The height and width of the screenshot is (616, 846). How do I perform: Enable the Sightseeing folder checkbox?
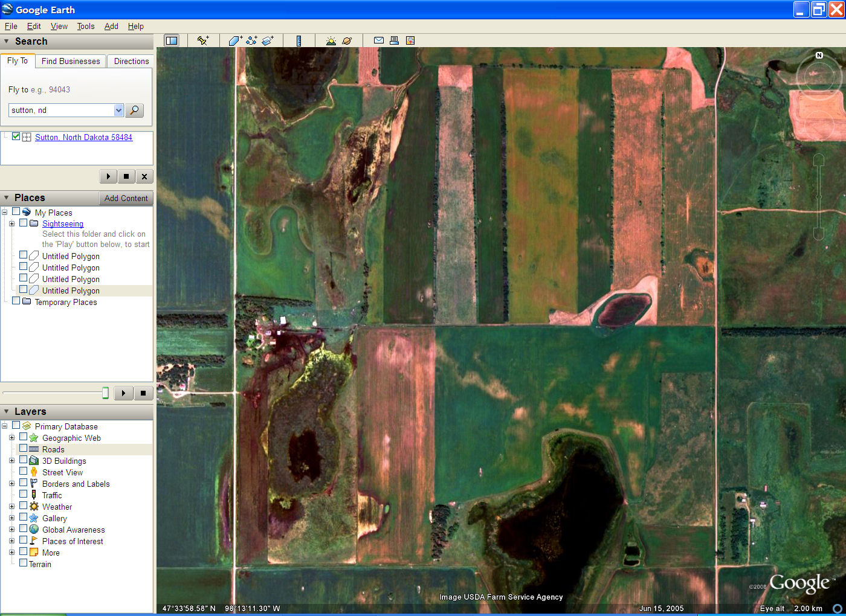pos(23,223)
